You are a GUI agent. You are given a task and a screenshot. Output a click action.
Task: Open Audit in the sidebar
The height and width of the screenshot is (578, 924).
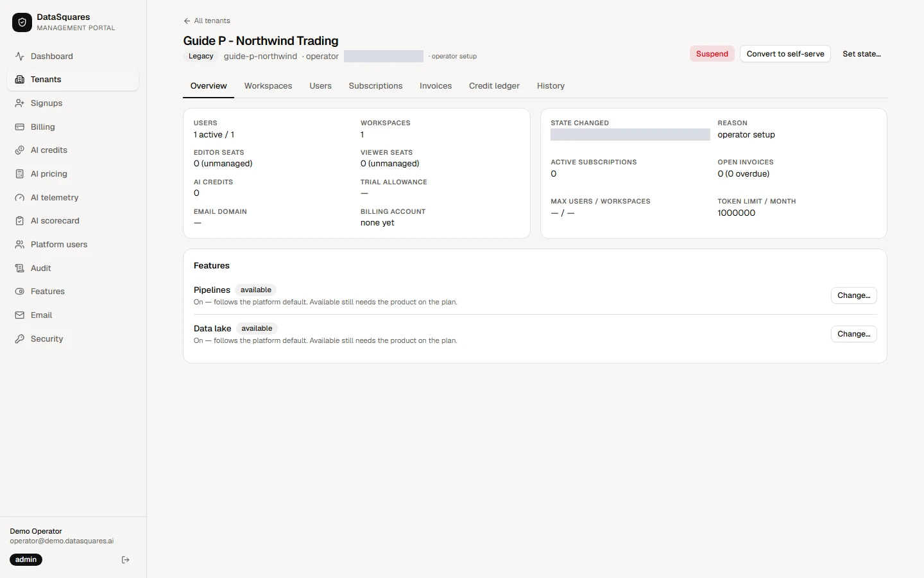[73, 268]
